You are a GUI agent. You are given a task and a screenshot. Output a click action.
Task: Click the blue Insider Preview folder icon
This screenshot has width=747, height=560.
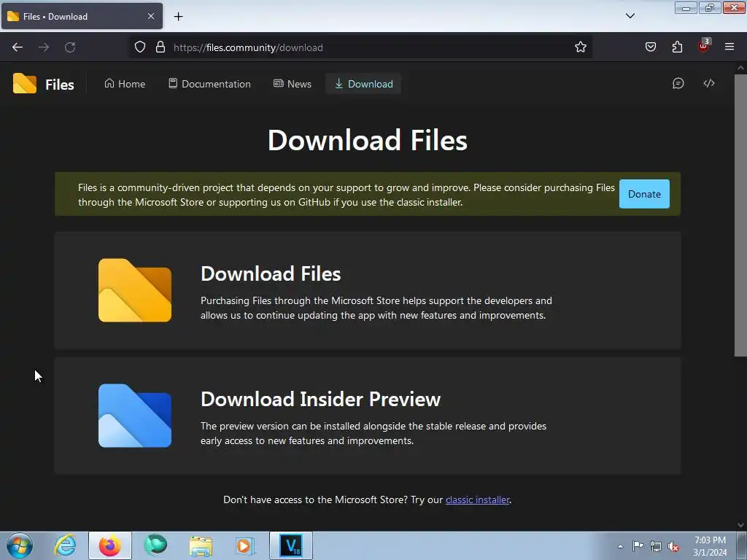(135, 416)
